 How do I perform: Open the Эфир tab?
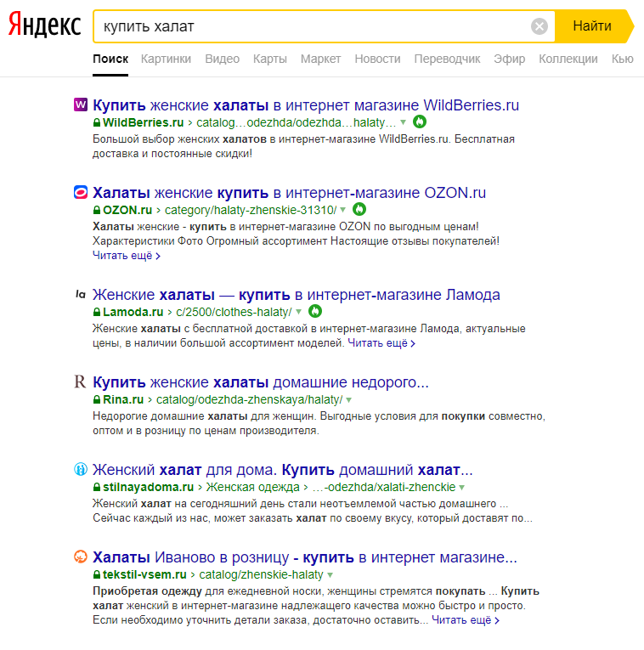tap(509, 59)
